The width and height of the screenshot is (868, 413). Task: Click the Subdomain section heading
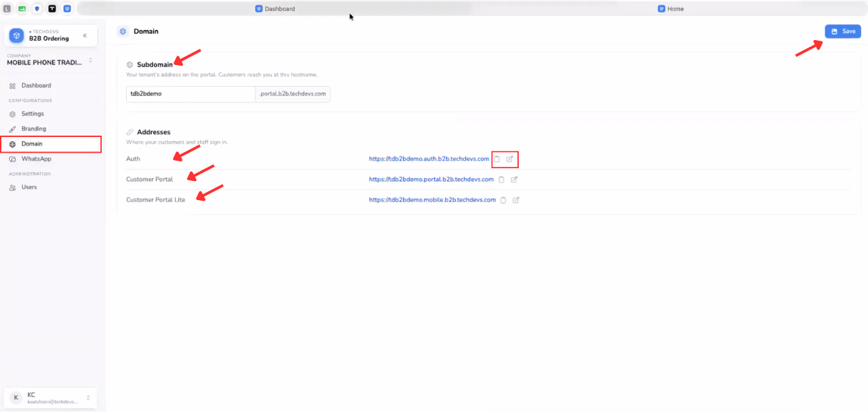point(155,65)
